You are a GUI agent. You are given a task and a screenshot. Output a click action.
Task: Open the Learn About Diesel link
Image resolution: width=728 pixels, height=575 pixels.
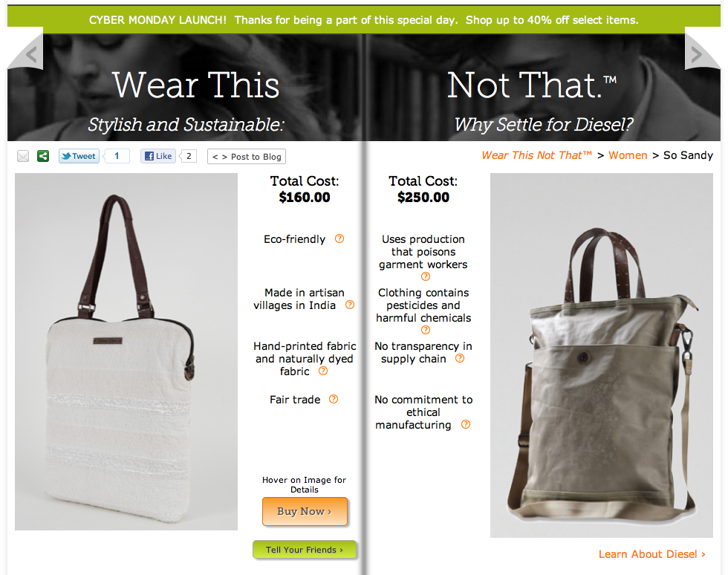652,554
